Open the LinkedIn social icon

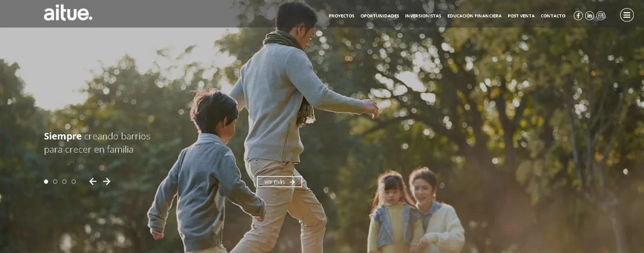589,16
